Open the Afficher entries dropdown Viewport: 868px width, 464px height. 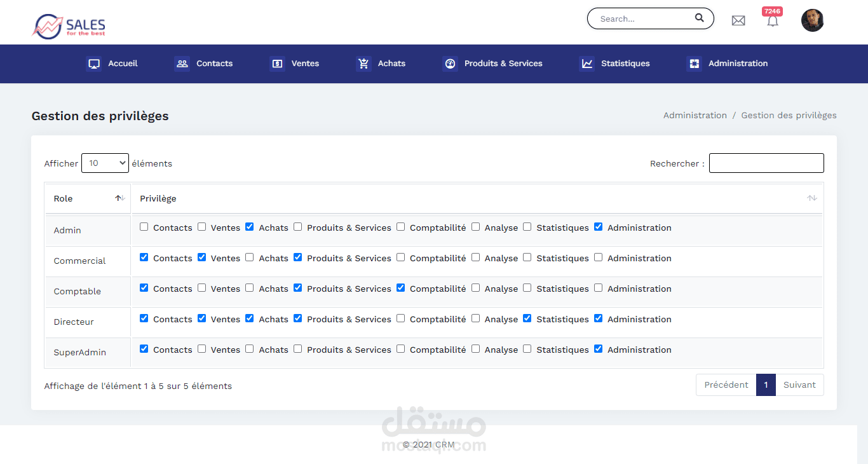tap(105, 163)
